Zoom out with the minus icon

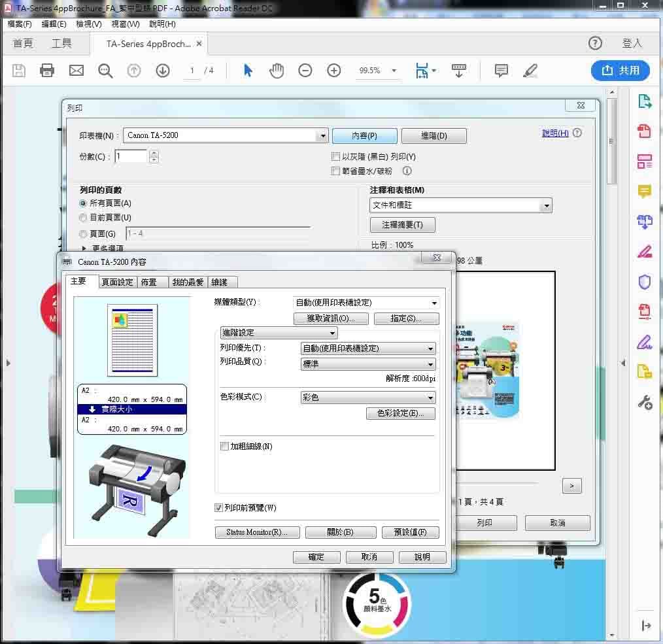click(305, 71)
